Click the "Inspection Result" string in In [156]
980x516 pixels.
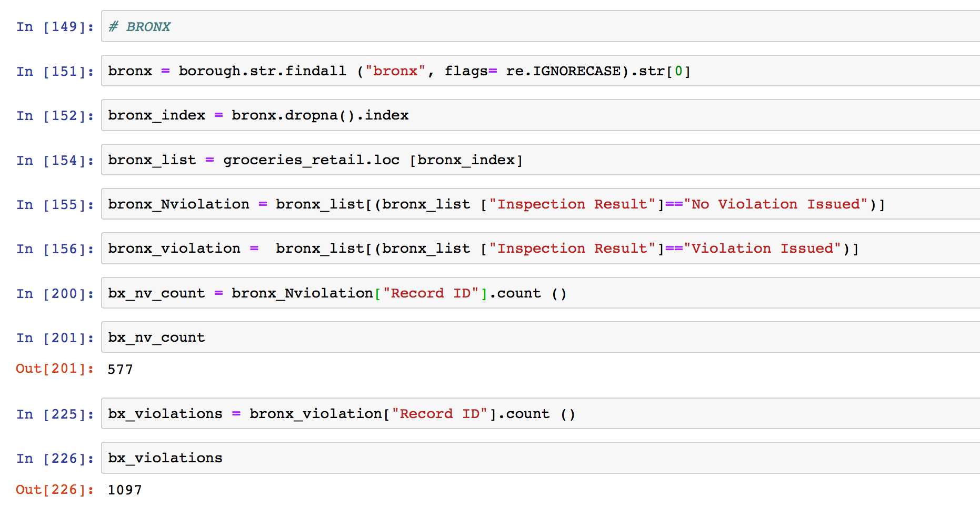[572, 248]
